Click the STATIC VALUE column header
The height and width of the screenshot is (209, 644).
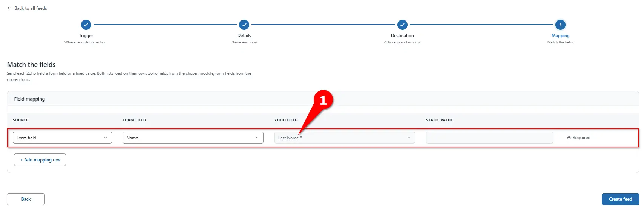click(439, 120)
